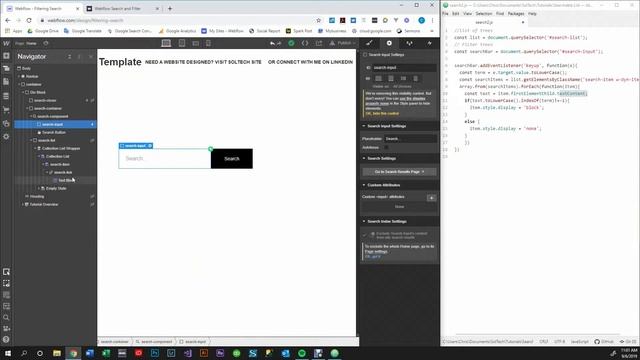The image size is (640, 360).
Task: Collapse the Div Block item in Navigator
Action: (23, 92)
